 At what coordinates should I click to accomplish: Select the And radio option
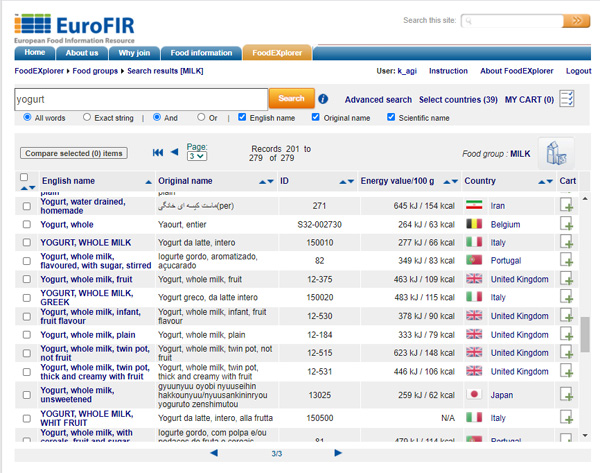point(157,117)
